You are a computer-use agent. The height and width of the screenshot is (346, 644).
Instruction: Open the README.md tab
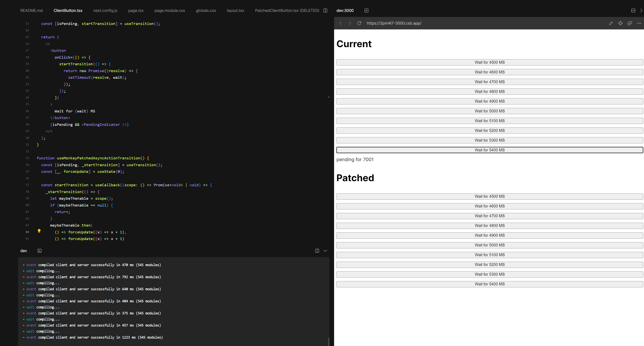[32, 11]
